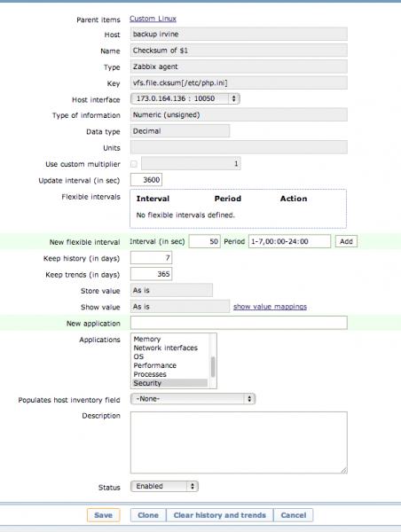401x532 pixels.
Task: Click Clear history and trends button
Action: coord(220,515)
